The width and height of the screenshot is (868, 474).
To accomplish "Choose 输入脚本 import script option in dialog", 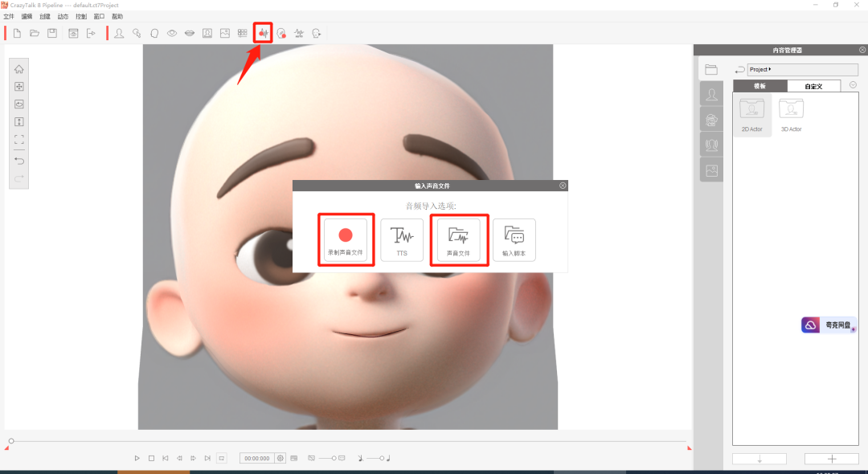I will pos(514,240).
